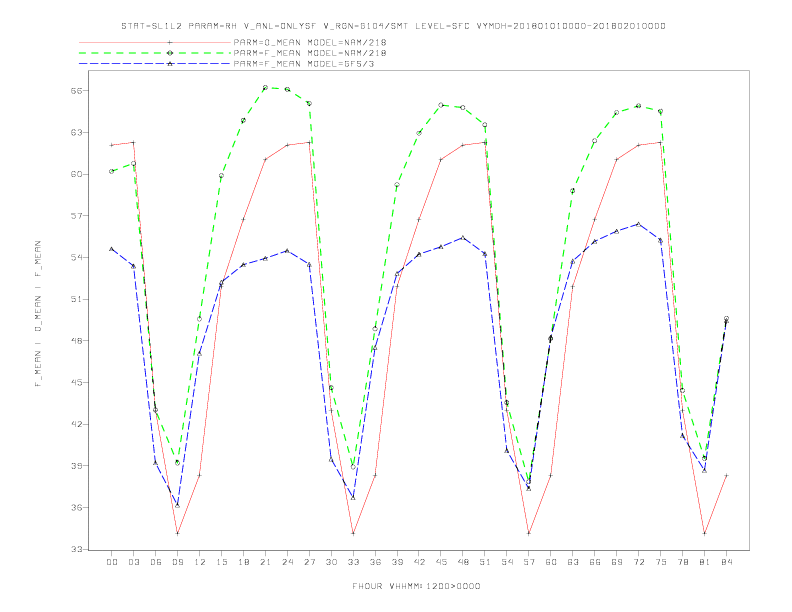Click y-axis tick label 42

point(78,424)
